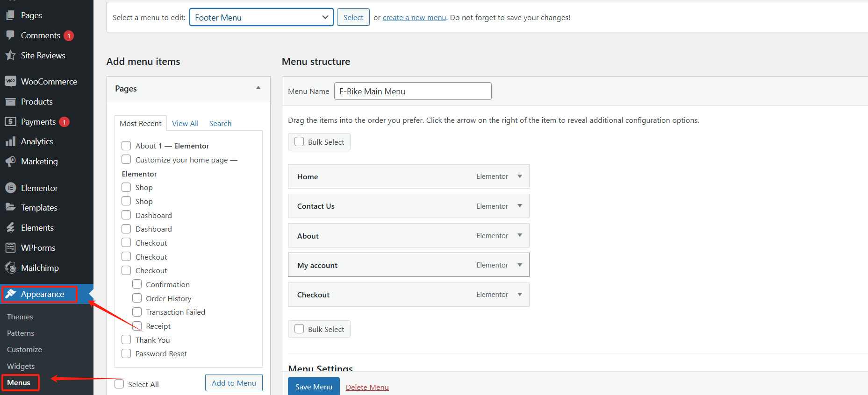Switch to the Most Recent tab
The width and height of the screenshot is (868, 395).
(x=141, y=123)
